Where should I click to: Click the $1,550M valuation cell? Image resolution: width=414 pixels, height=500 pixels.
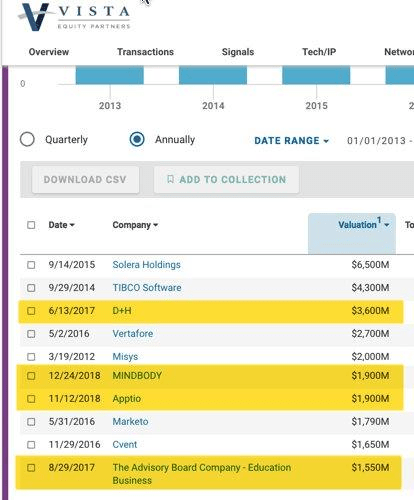tap(370, 468)
